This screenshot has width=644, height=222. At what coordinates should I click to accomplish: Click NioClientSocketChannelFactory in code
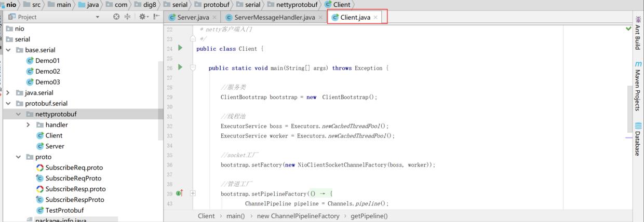(342, 165)
